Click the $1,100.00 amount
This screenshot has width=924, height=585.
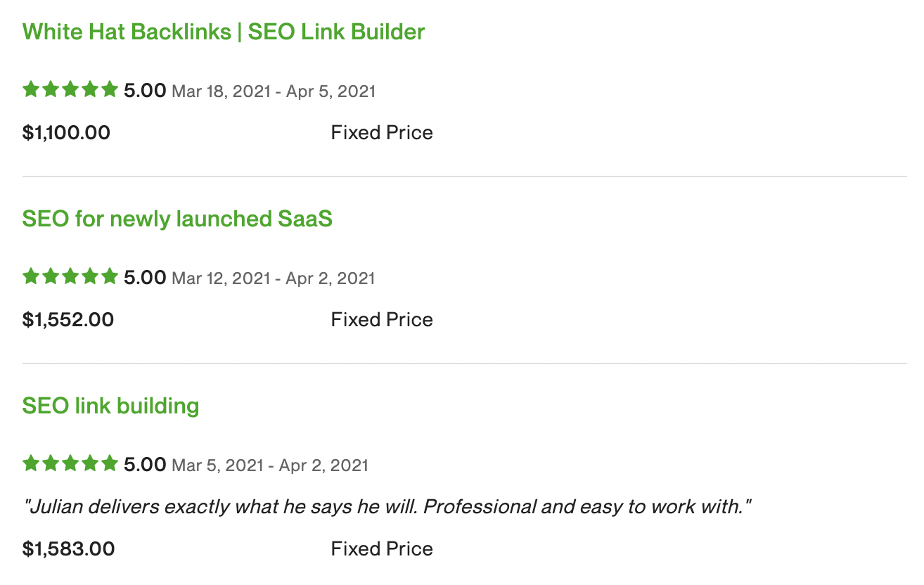point(66,133)
